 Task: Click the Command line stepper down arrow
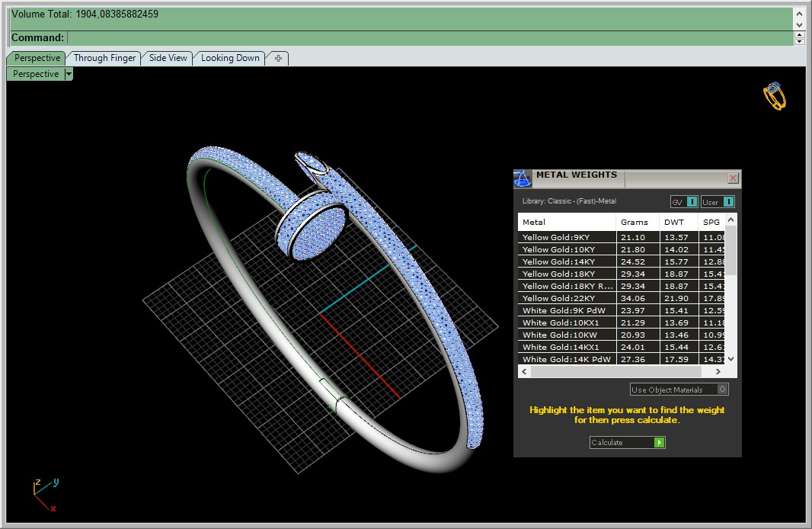pyautogui.click(x=799, y=41)
